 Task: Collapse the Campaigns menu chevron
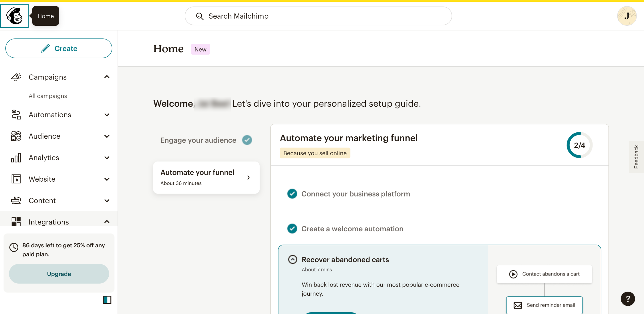(x=107, y=77)
